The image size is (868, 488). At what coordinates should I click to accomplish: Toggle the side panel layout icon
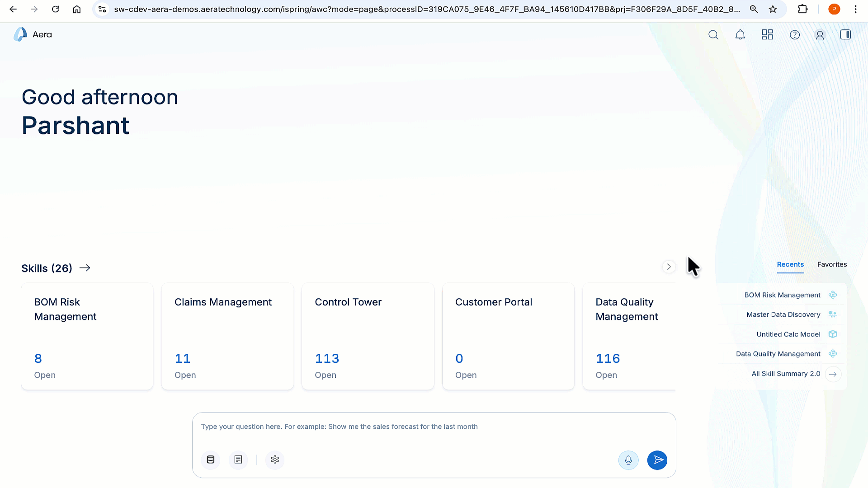tap(845, 35)
